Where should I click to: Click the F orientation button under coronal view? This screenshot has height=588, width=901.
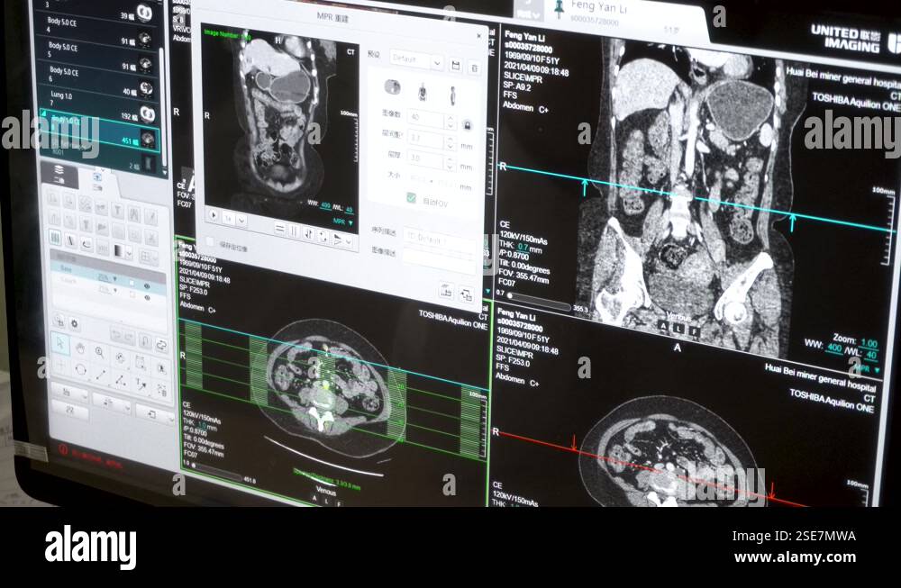(x=694, y=331)
